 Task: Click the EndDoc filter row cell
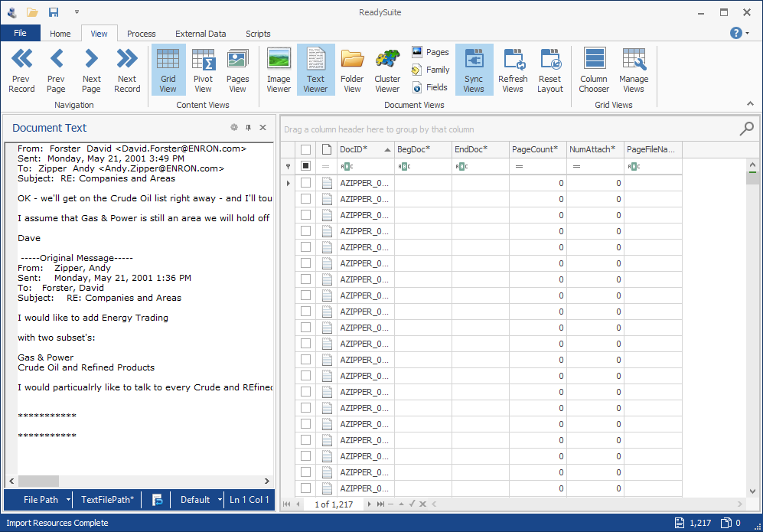coord(481,166)
